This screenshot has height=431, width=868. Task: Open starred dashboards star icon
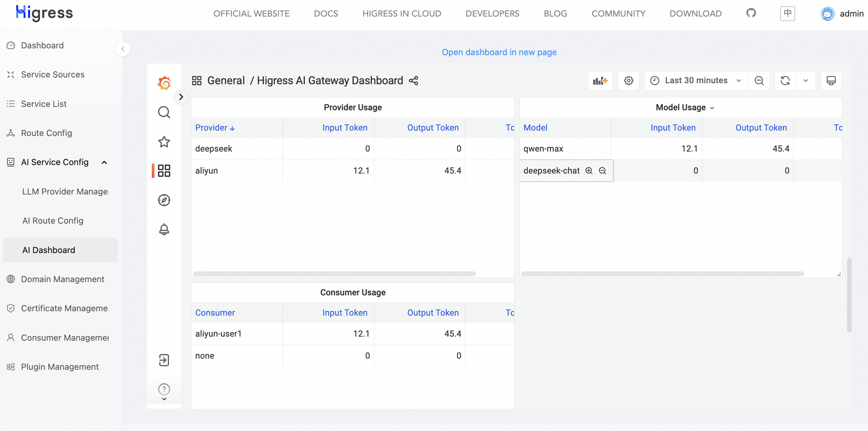click(164, 142)
